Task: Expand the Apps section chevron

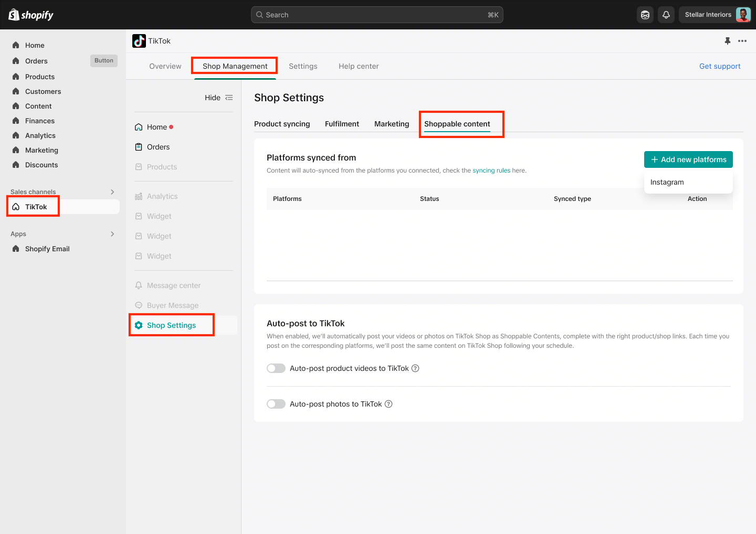Action: (112, 234)
